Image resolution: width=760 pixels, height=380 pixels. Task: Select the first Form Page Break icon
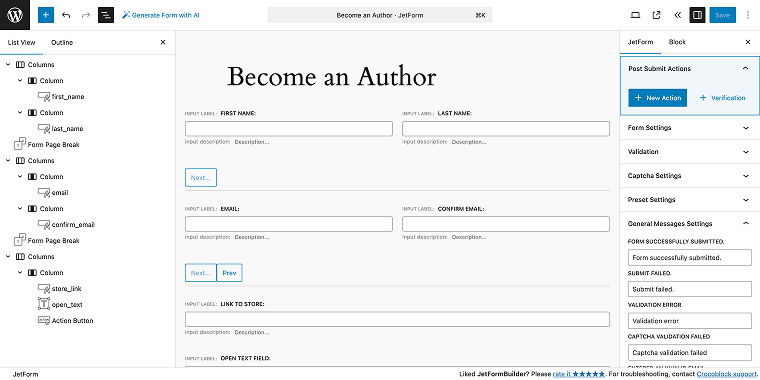click(20, 144)
